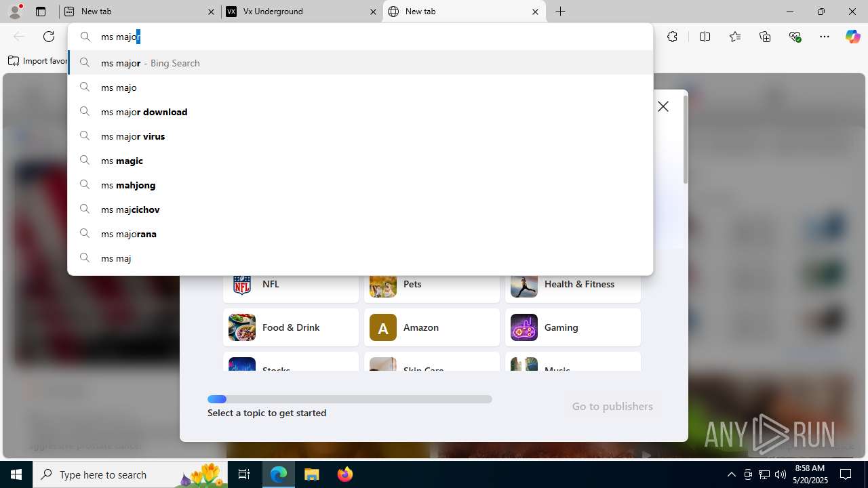
Task: Choose the 'ms majo' suggestion
Action: click(360, 87)
